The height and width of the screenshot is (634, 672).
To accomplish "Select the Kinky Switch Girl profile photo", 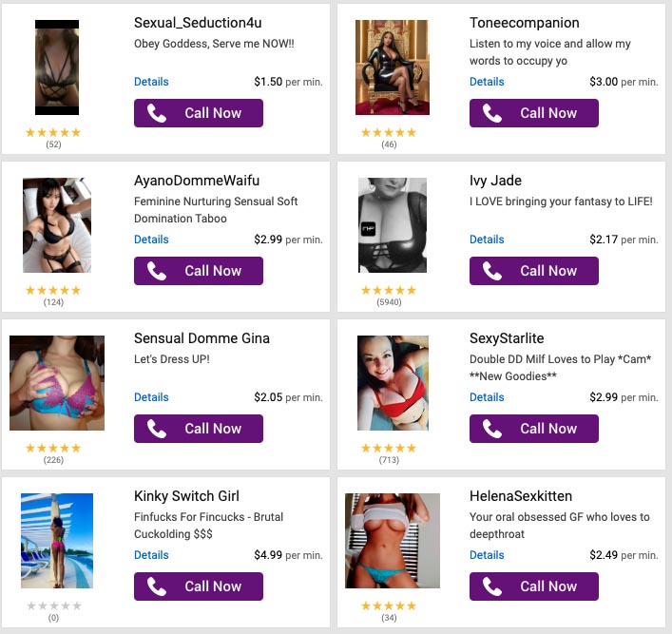I will [57, 541].
